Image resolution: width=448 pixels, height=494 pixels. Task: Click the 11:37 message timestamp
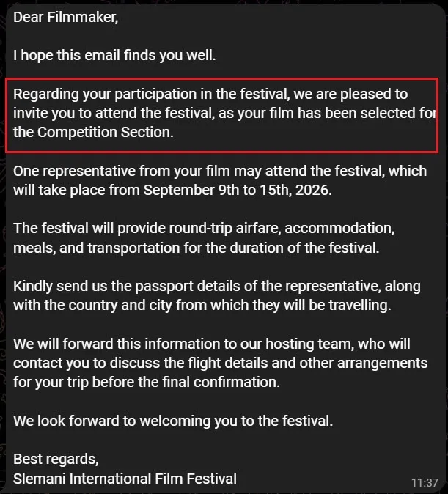[x=425, y=482]
